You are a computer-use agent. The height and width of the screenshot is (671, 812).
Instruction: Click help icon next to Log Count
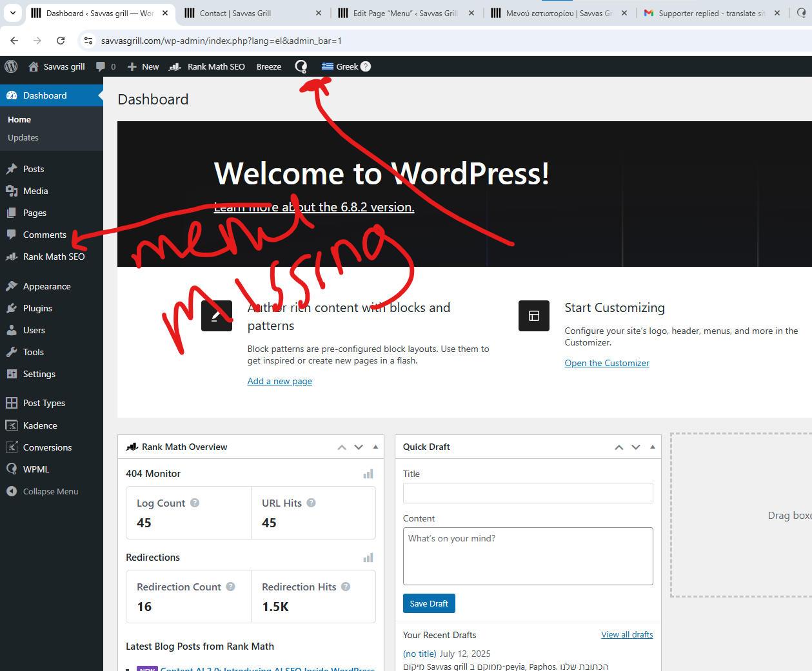tap(195, 503)
